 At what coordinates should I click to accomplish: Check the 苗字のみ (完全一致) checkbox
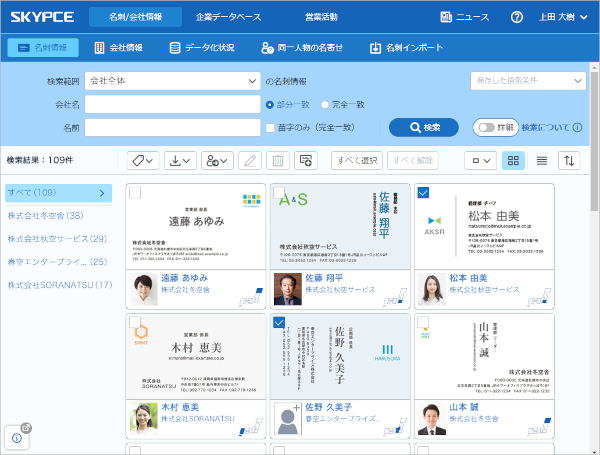pyautogui.click(x=270, y=127)
